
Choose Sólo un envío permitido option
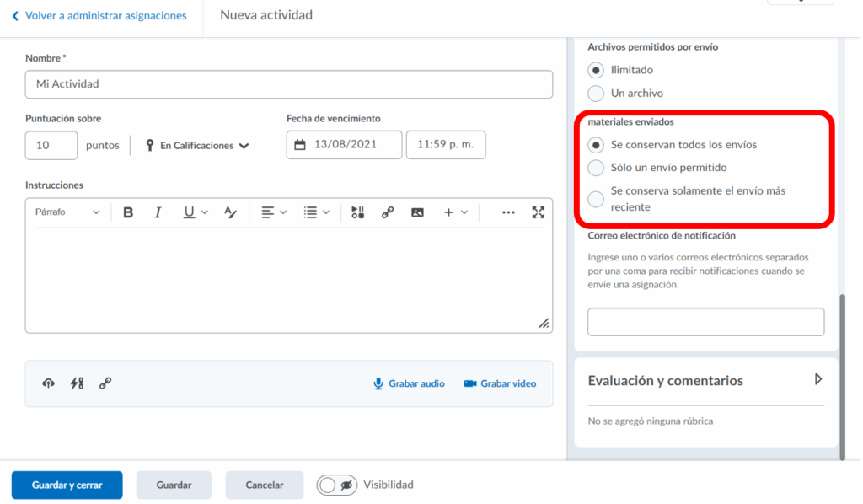pyautogui.click(x=596, y=168)
